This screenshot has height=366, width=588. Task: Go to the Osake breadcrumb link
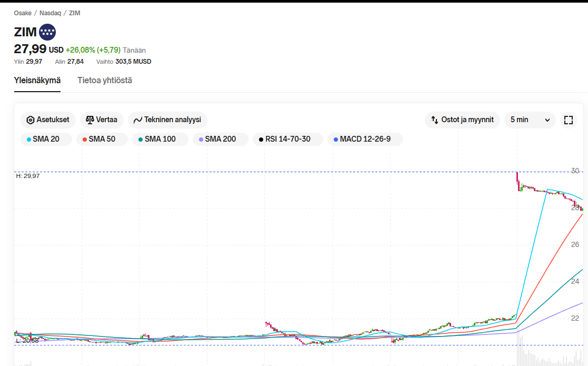23,13
